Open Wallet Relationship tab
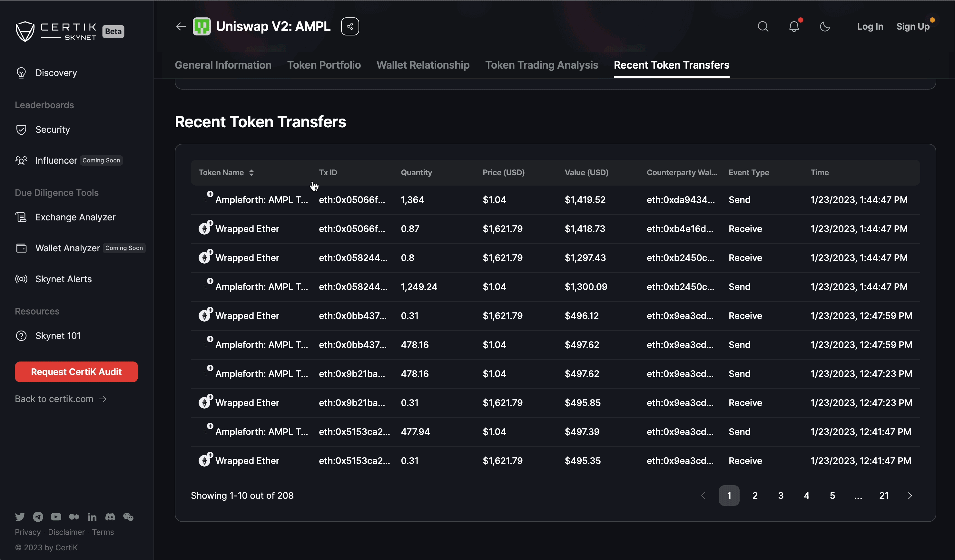Screen dimensions: 955x560 click(x=423, y=65)
